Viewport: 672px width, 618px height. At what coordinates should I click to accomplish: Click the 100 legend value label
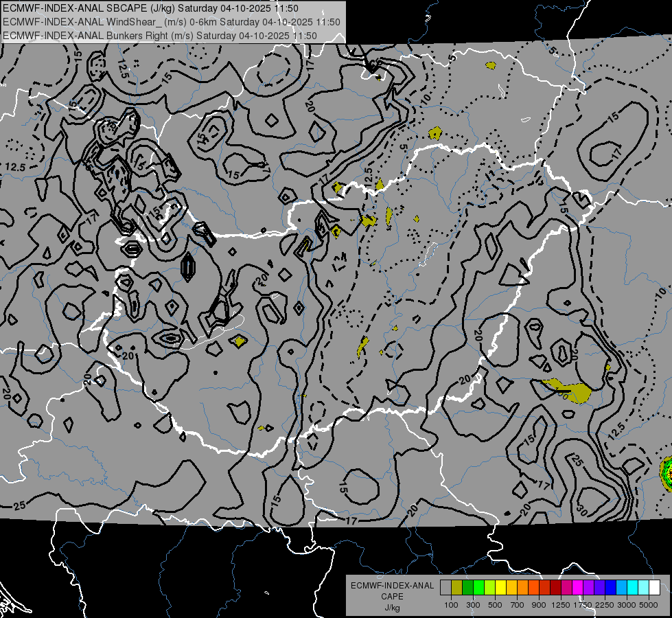click(x=451, y=605)
